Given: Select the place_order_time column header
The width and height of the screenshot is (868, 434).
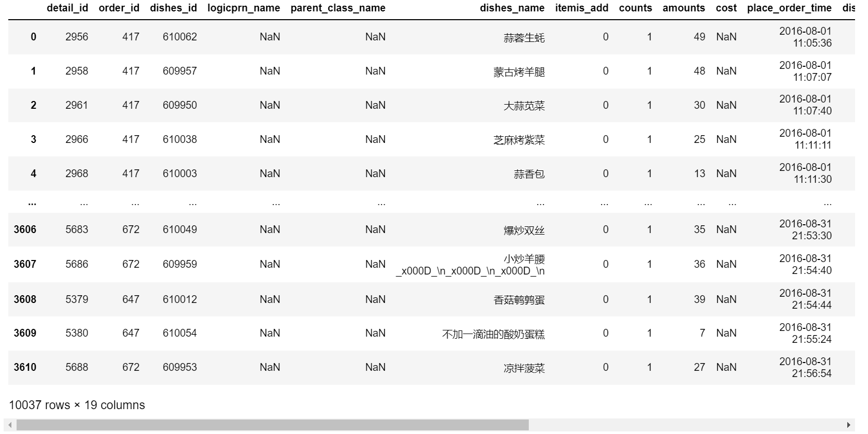Looking at the screenshot, I should [x=789, y=8].
